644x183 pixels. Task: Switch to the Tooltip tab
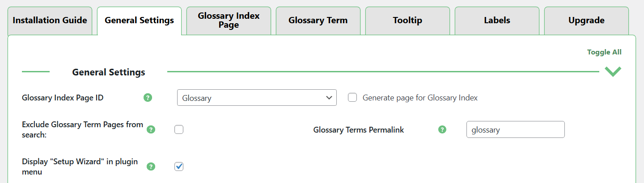pyautogui.click(x=407, y=21)
